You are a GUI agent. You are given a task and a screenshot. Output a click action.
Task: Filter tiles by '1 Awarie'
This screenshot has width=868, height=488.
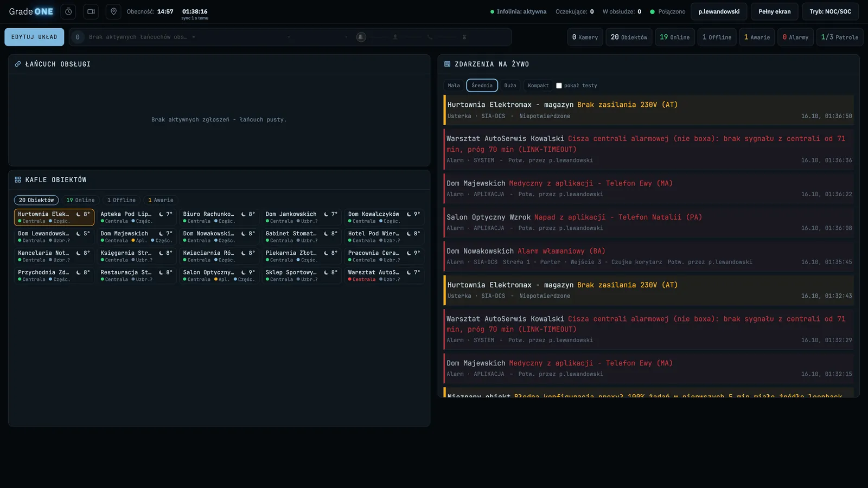click(161, 200)
